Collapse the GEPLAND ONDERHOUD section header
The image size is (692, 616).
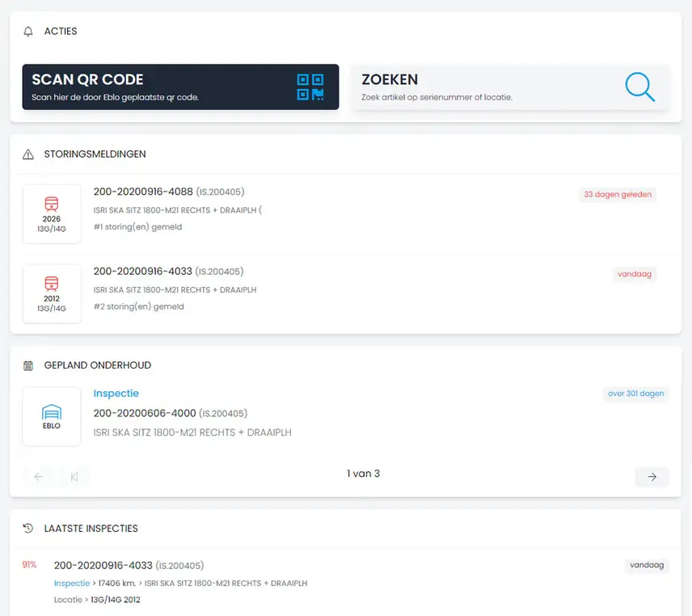[x=97, y=365]
